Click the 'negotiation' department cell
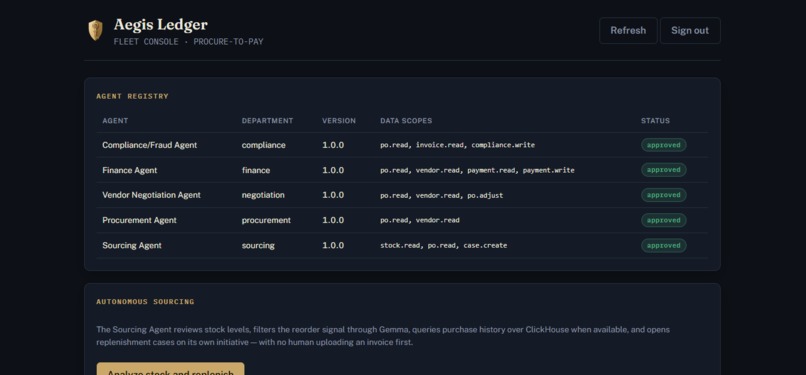Image resolution: width=806 pixels, height=375 pixels. tap(263, 195)
